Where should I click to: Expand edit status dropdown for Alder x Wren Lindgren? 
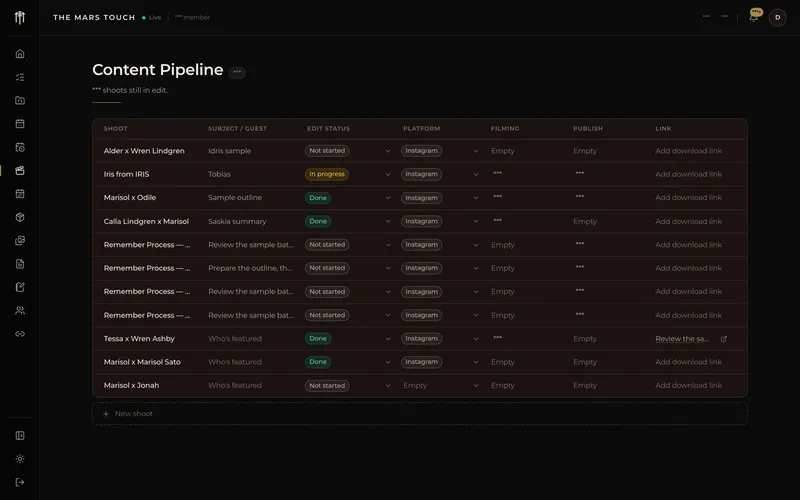click(x=388, y=151)
